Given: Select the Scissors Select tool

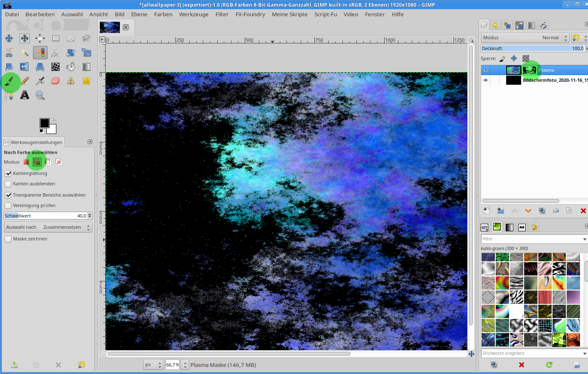Looking at the screenshot, I should [9, 53].
